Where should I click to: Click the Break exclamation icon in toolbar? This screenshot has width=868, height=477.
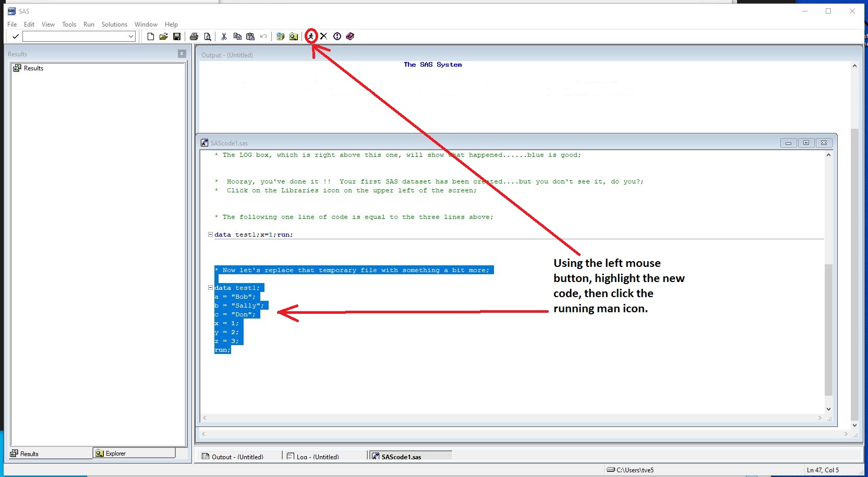pos(337,36)
